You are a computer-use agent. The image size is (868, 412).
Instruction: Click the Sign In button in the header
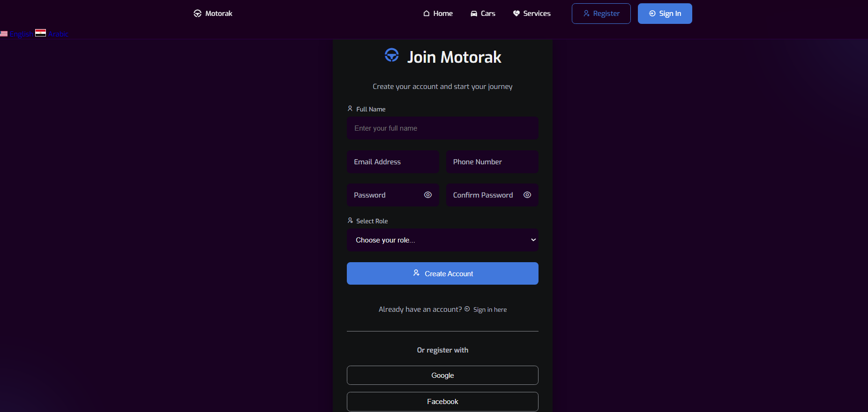[x=665, y=14]
